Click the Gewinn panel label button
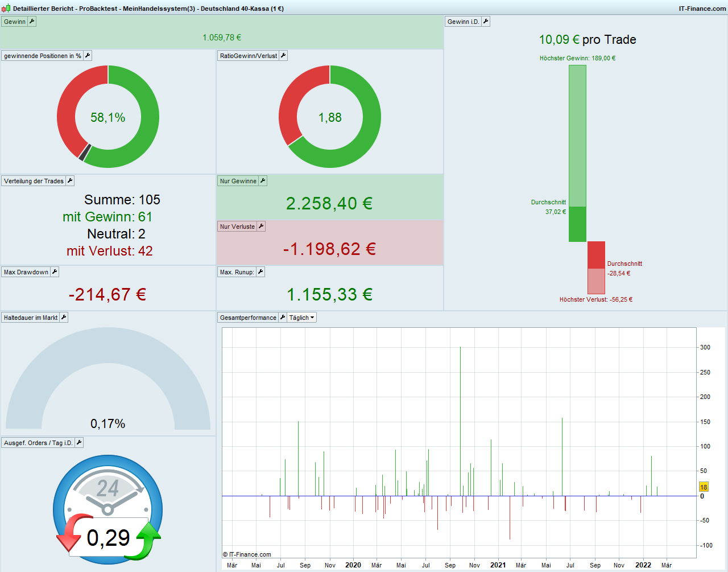This screenshot has height=572, width=728. [15, 22]
